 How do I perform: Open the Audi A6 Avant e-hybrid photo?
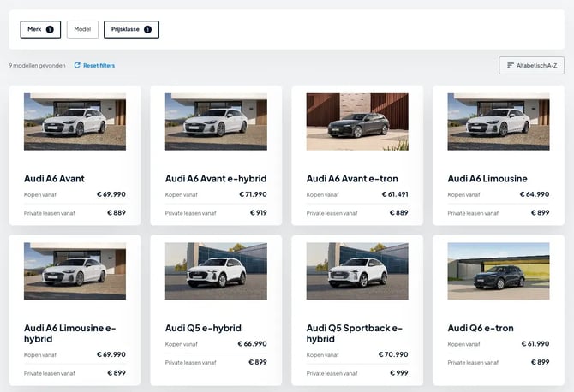click(x=216, y=122)
